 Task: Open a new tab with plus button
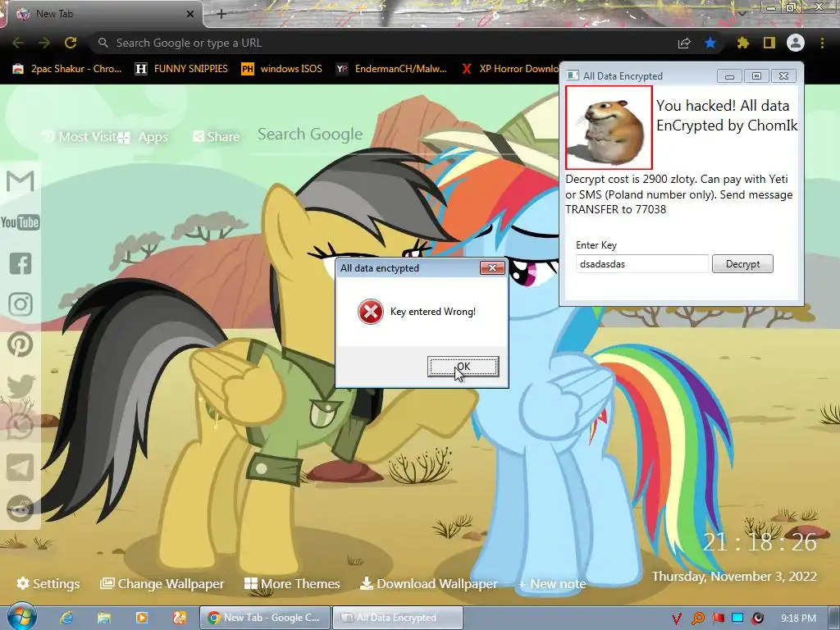click(x=221, y=14)
